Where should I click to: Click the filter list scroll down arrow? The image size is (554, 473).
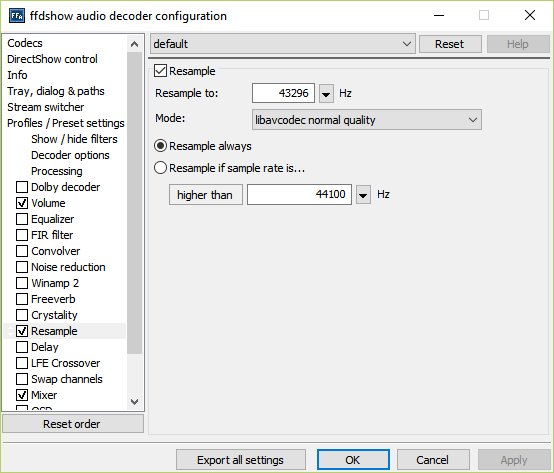[x=134, y=402]
